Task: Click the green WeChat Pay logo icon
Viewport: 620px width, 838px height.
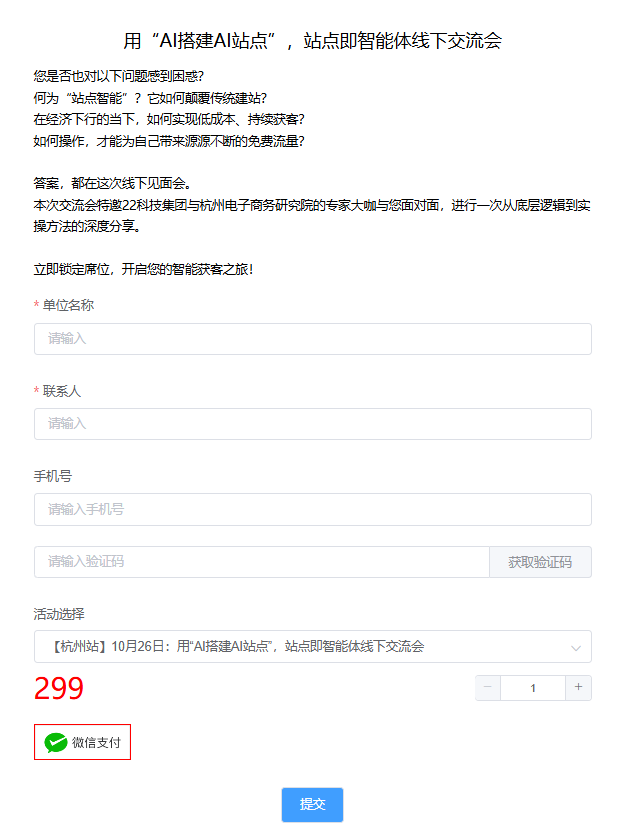Action: [x=56, y=742]
